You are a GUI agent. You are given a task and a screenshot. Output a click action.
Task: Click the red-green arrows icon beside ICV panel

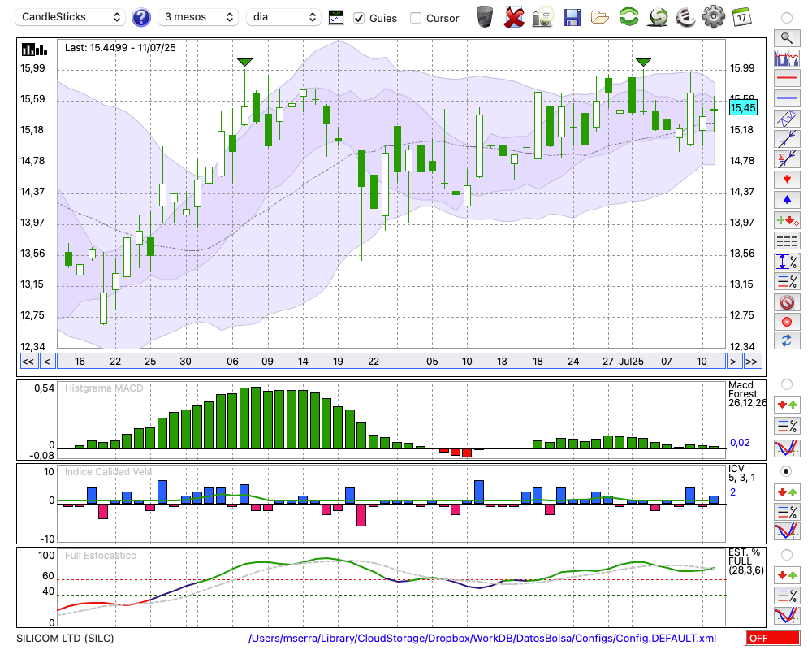point(787,492)
